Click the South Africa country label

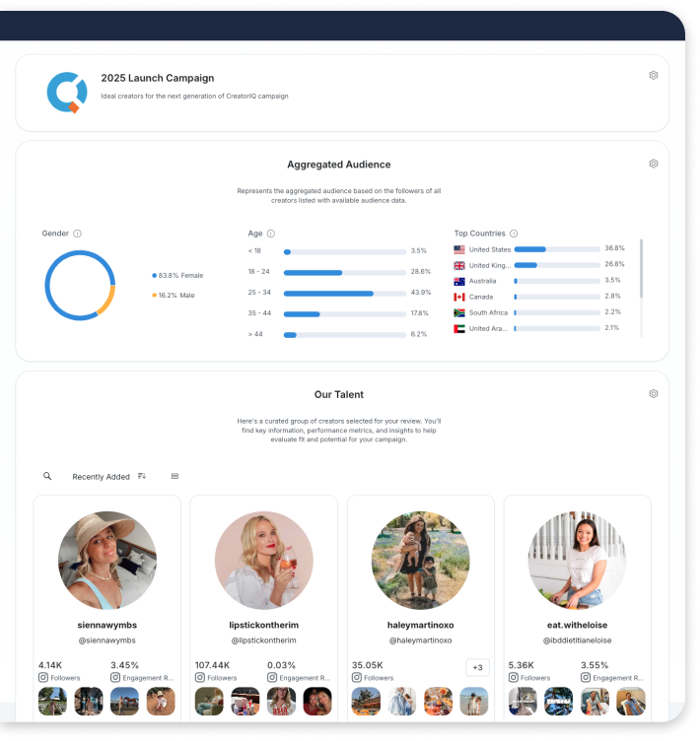click(488, 312)
